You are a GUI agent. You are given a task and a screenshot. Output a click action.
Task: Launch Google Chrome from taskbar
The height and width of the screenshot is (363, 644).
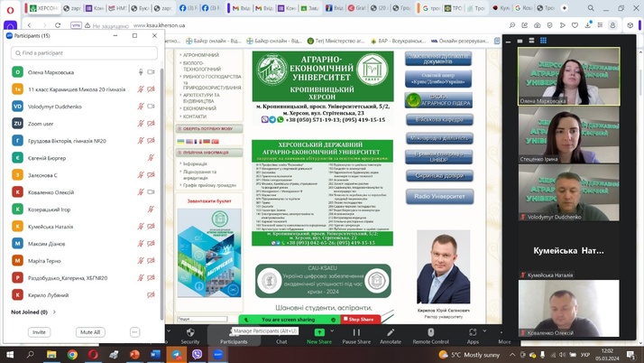tap(72, 354)
